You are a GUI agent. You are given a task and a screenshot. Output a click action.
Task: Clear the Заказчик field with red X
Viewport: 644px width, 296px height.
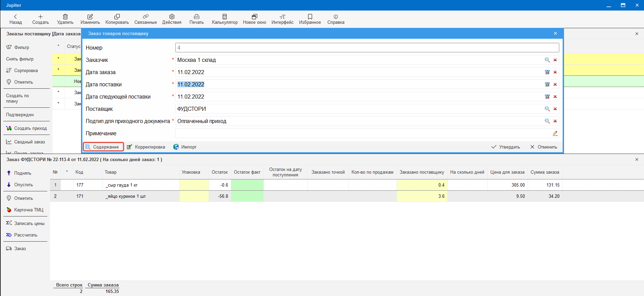tap(555, 60)
